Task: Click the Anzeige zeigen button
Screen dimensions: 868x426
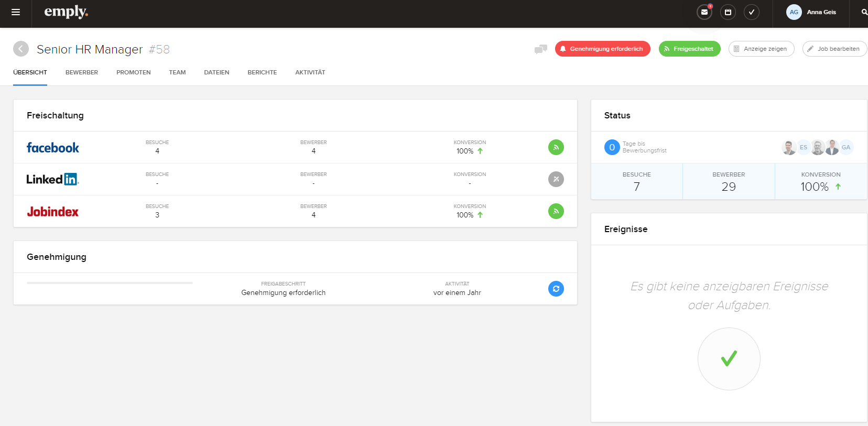Action: pyautogui.click(x=761, y=49)
